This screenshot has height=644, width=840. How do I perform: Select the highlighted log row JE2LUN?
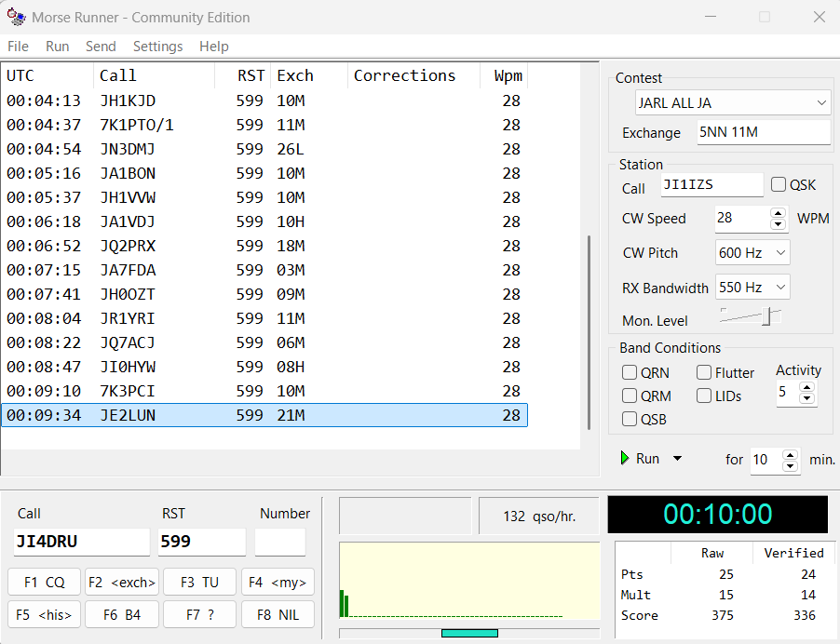pos(264,415)
